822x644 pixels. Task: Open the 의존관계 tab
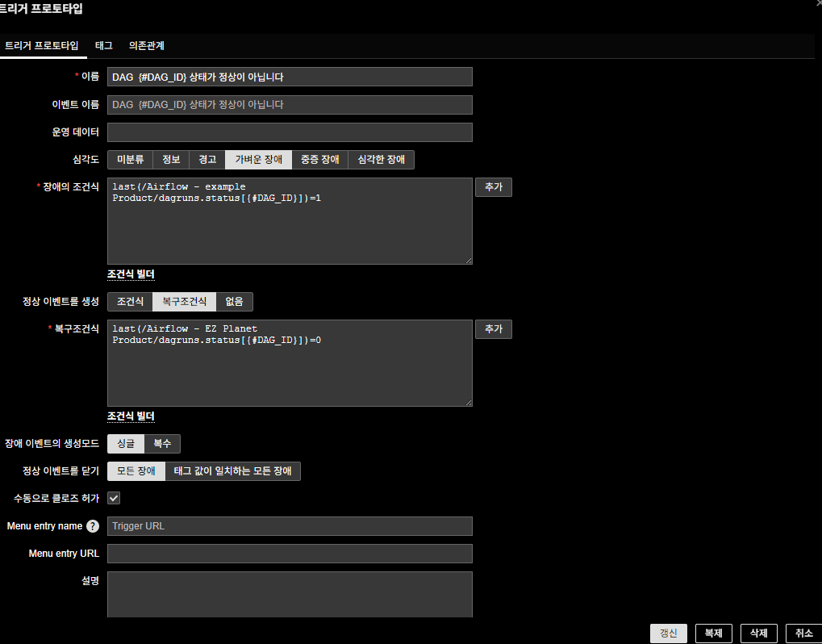(147, 46)
